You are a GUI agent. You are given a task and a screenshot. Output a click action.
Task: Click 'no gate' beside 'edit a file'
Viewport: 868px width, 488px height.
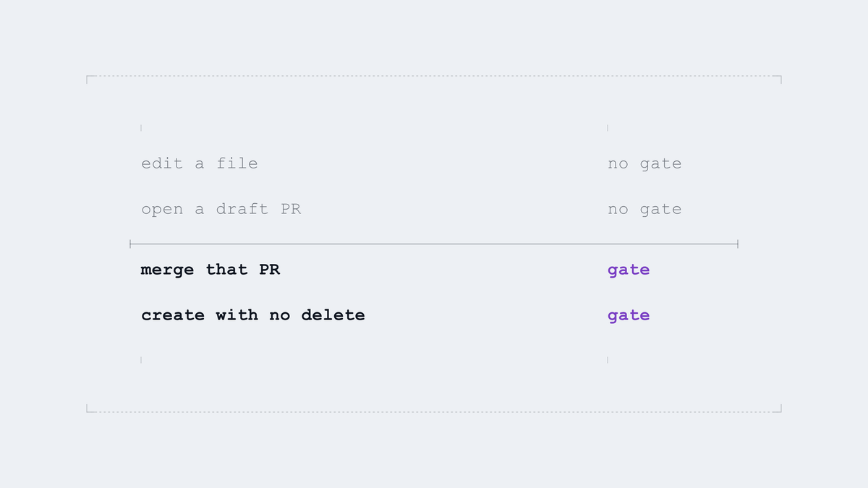point(644,163)
